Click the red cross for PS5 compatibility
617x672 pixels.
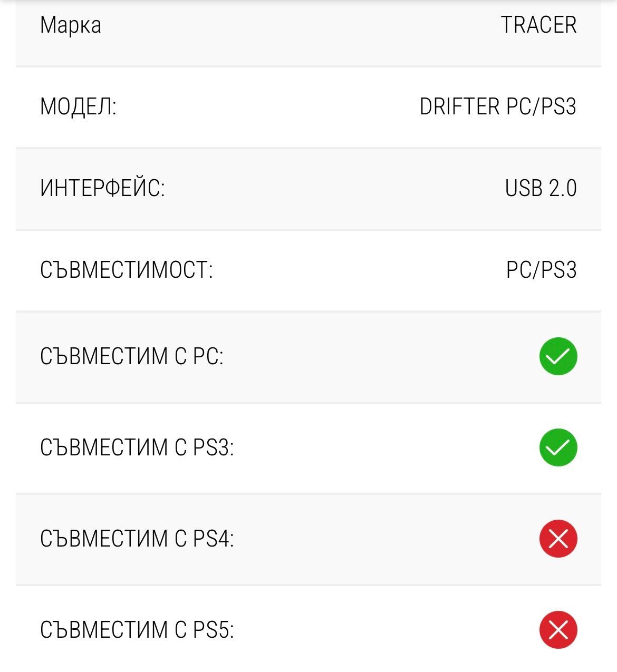tap(558, 630)
